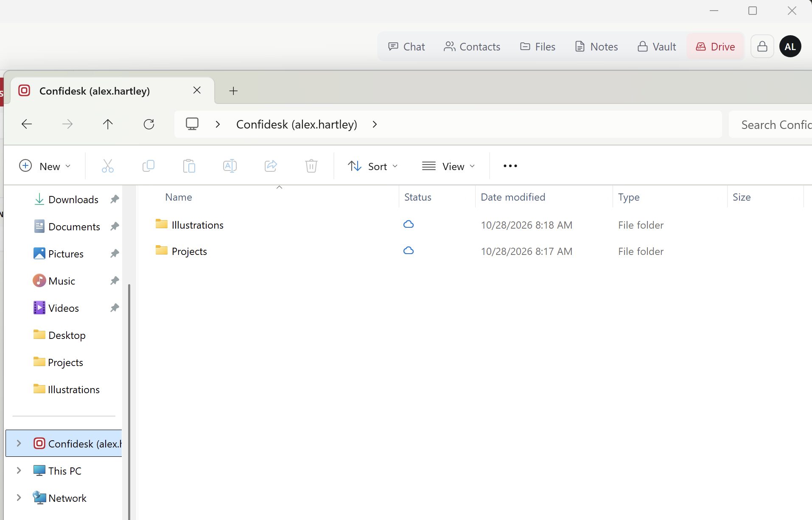Add a new Explorer tab
The height and width of the screenshot is (520, 812).
point(233,91)
